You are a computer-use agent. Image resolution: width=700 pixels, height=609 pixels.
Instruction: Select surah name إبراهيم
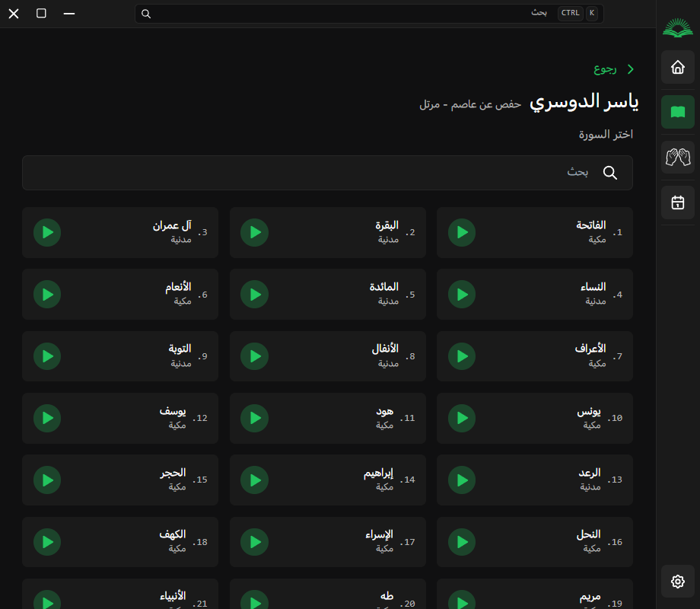pos(378,472)
